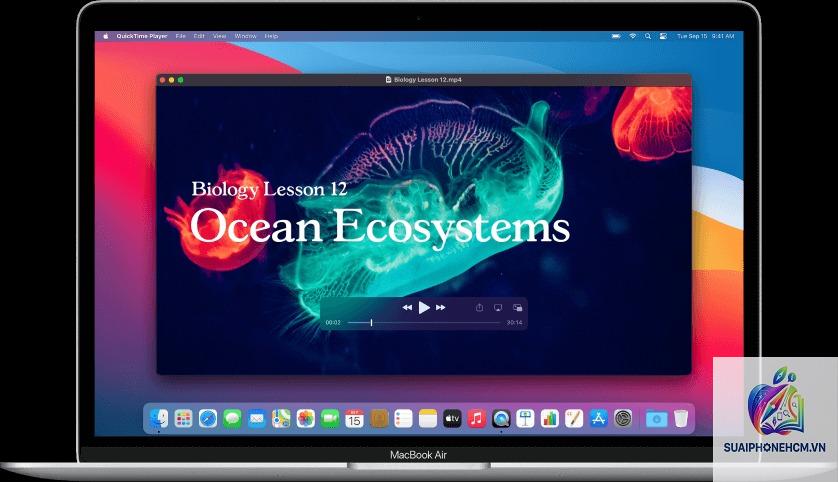This screenshot has width=838, height=482.
Task: Click the fast-forward button in player controls
Action: tap(440, 307)
